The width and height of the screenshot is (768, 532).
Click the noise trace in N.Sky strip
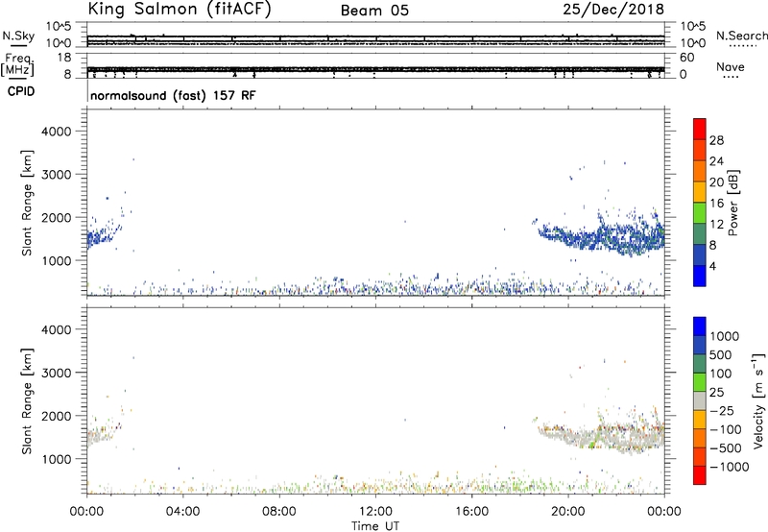tap(375, 36)
